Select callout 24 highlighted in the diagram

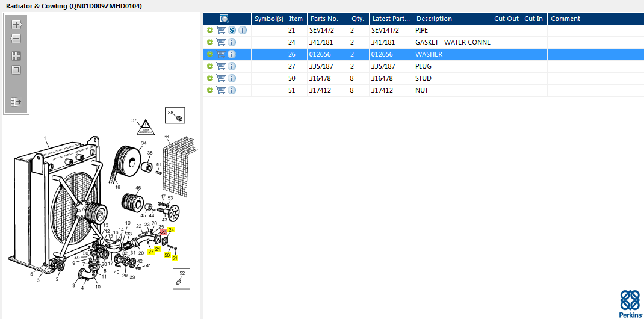pos(172,230)
